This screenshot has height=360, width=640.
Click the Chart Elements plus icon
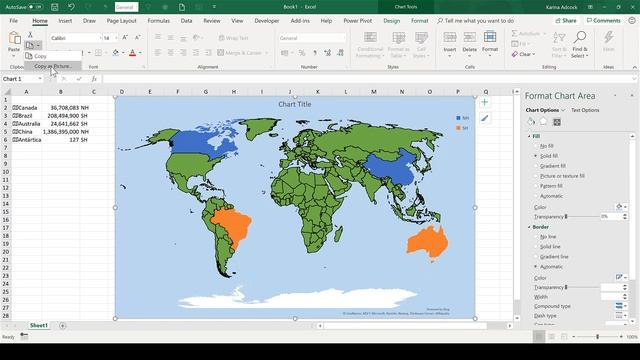coord(484,102)
